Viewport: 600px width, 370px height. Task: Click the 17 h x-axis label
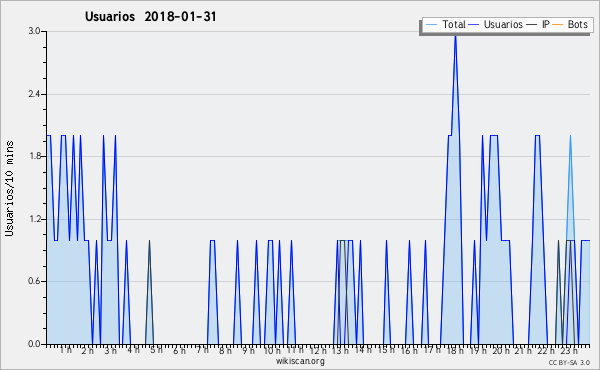pyautogui.click(x=432, y=350)
